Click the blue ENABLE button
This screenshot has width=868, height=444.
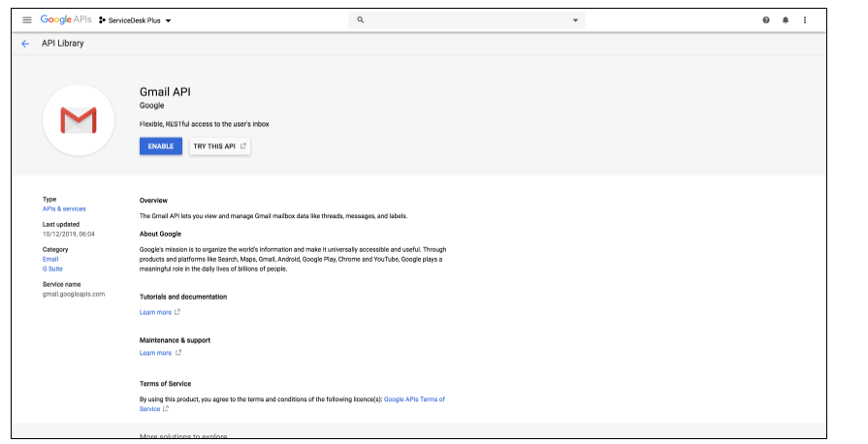160,146
